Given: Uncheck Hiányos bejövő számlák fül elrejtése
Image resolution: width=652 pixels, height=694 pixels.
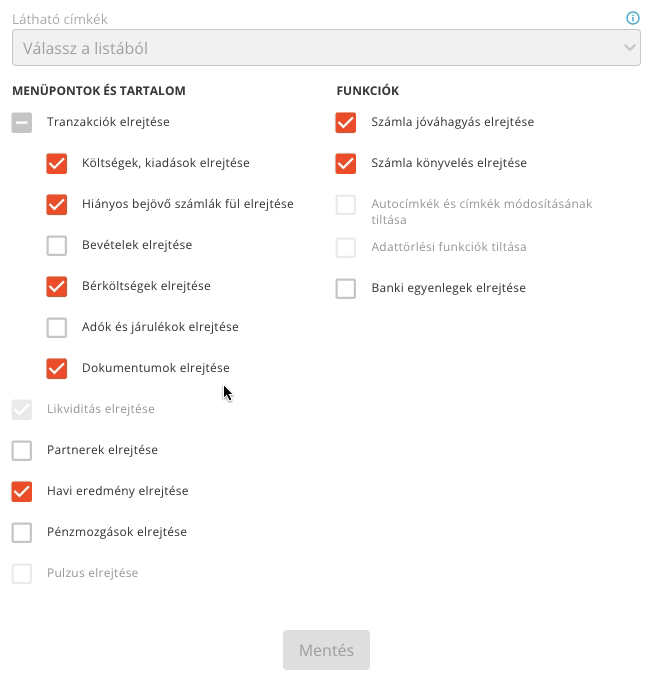Looking at the screenshot, I should 57,204.
